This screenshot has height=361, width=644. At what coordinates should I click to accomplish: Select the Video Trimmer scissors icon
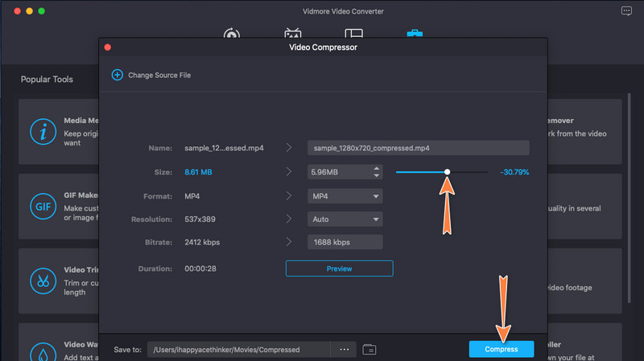coord(42,281)
